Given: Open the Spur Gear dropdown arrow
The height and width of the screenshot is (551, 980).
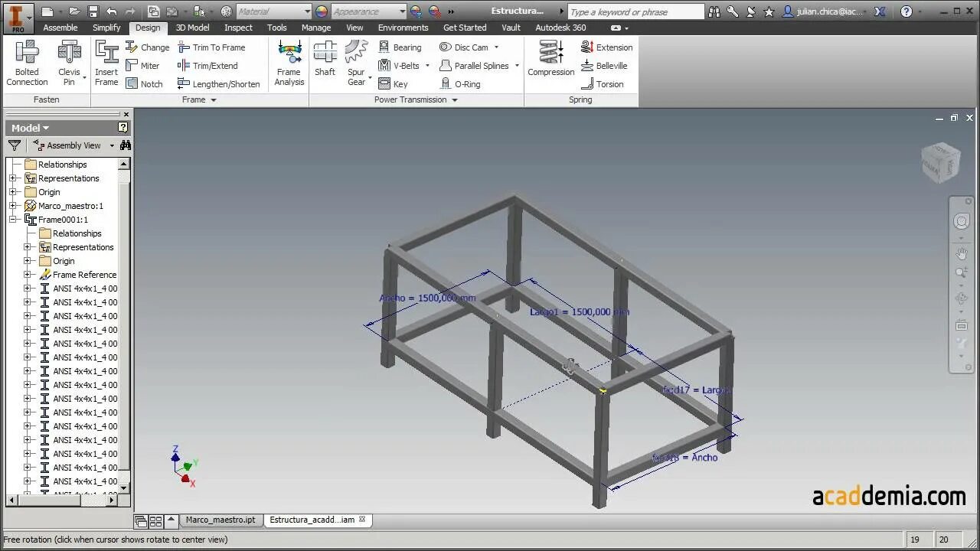Looking at the screenshot, I should [x=370, y=78].
